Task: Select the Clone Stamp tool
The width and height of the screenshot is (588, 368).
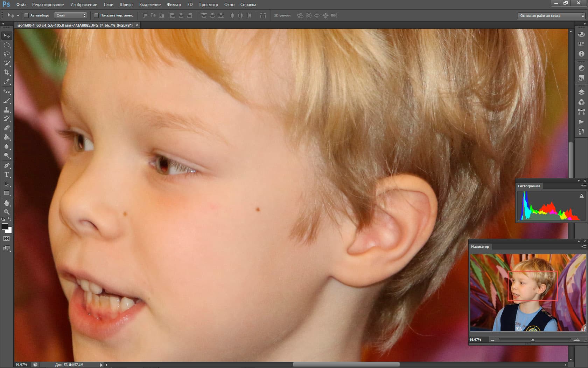Action: click(7, 110)
